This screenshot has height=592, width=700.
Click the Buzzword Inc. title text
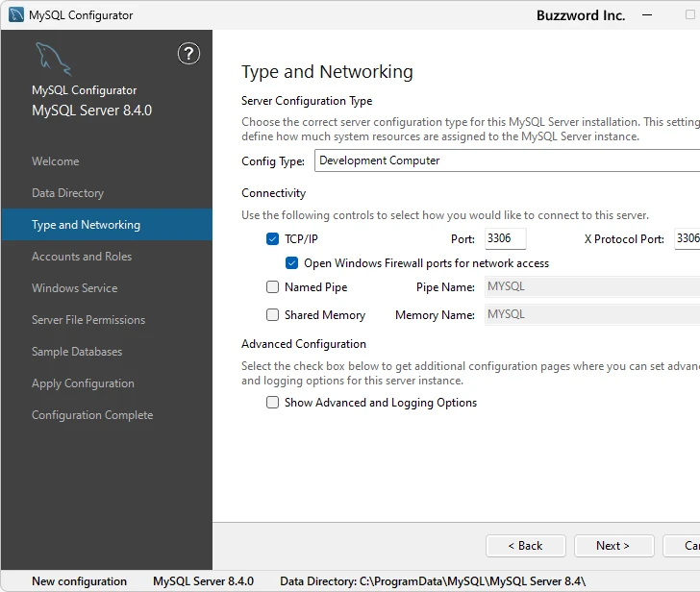pyautogui.click(x=581, y=15)
